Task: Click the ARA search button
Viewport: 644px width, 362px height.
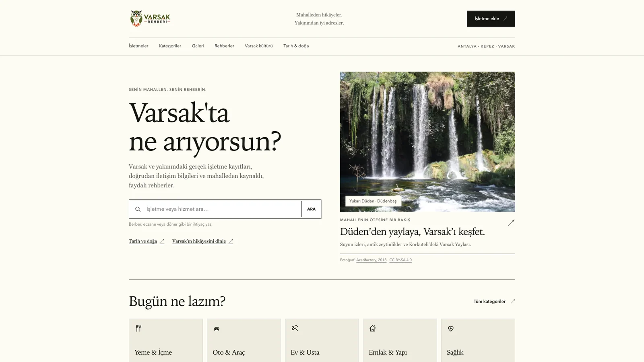Action: click(311, 209)
